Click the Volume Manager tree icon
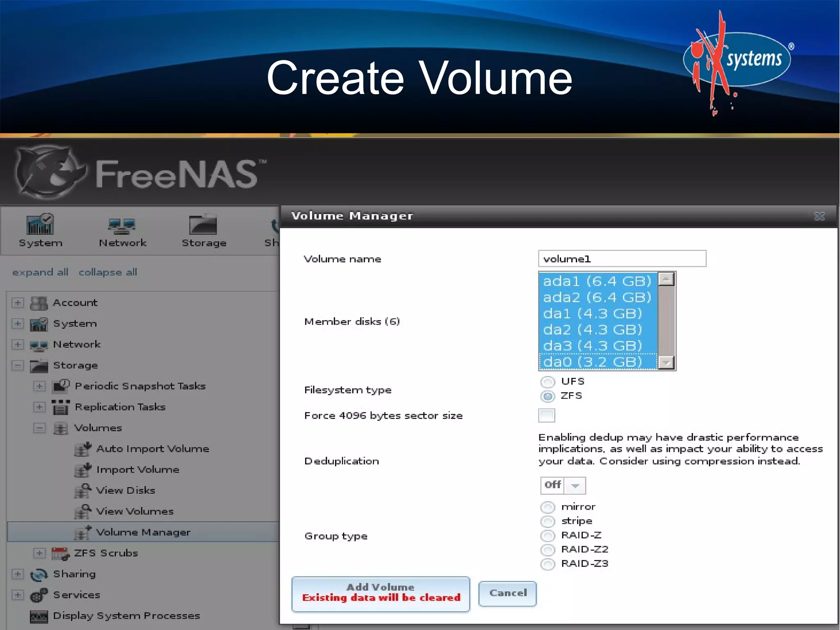This screenshot has height=630, width=840. point(82,533)
